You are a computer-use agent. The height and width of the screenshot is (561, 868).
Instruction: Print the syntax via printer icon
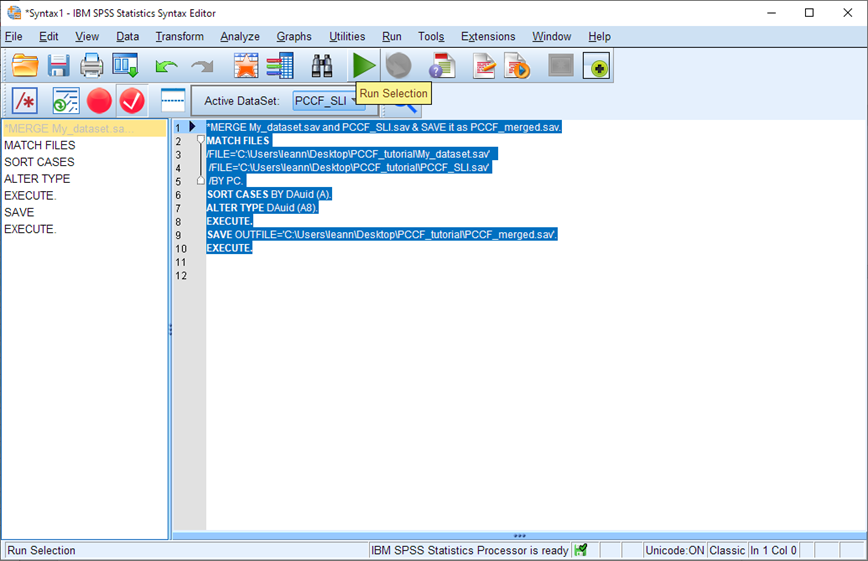pos(91,66)
